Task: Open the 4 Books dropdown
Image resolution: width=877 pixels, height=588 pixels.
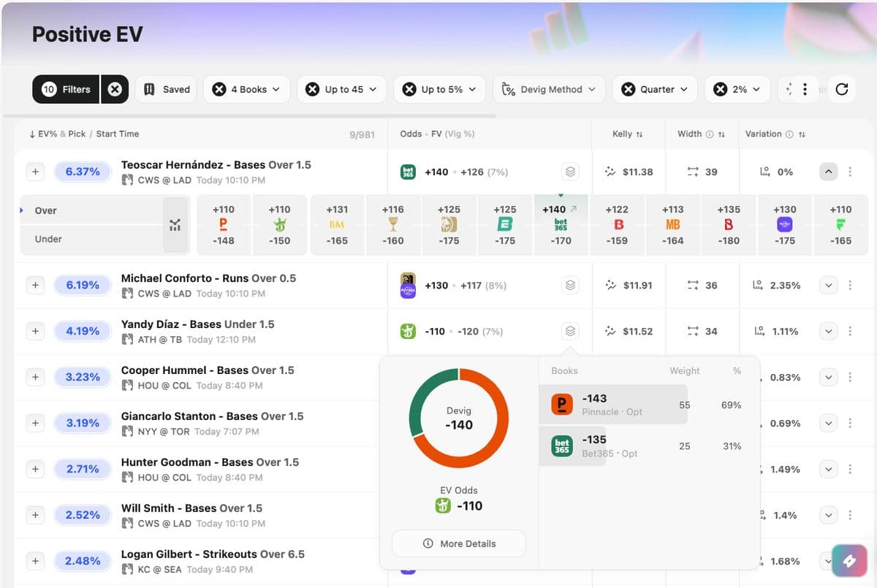Action: (x=246, y=89)
